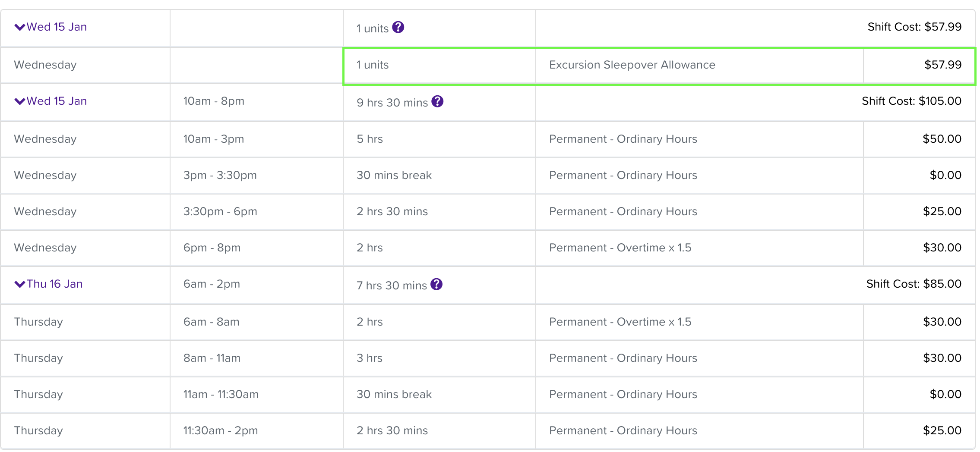Open help icon beside 9 hrs 30 mins
This screenshot has width=980, height=452.
(x=437, y=101)
